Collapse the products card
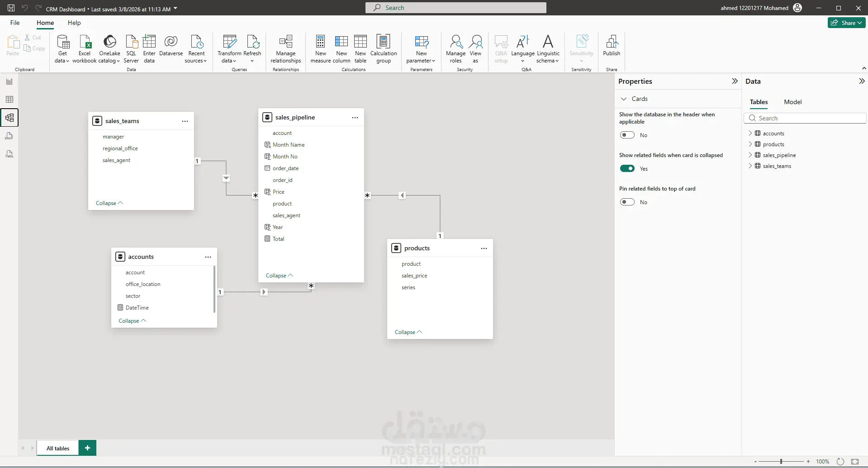 pos(408,332)
